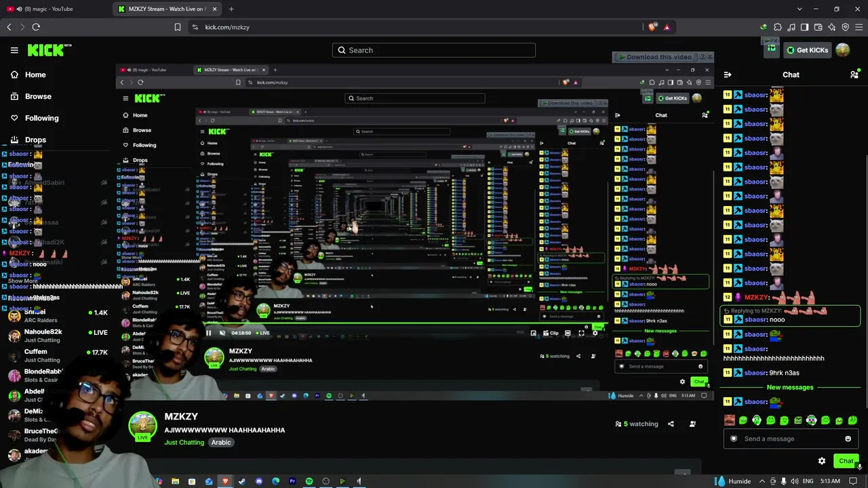Open the tab search dropdown arrow
The image size is (868, 488).
pos(800,9)
